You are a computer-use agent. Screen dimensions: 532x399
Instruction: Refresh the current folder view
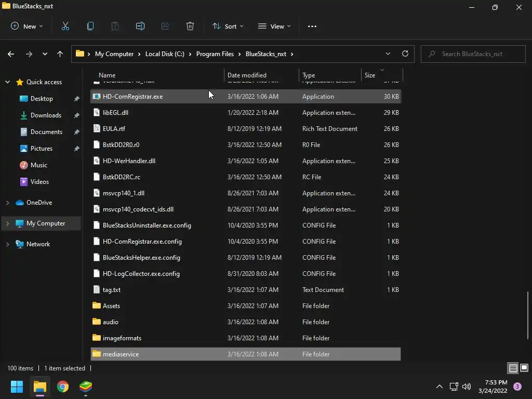[405, 54]
